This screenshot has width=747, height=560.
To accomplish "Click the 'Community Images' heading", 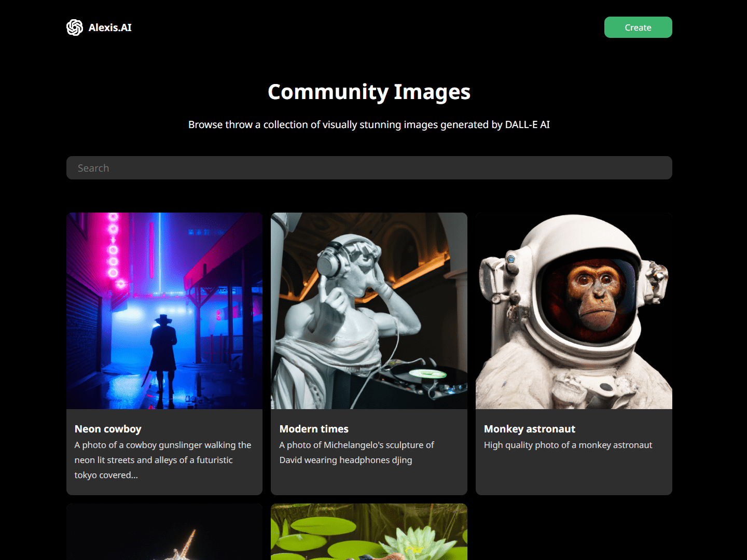I will coord(369,92).
